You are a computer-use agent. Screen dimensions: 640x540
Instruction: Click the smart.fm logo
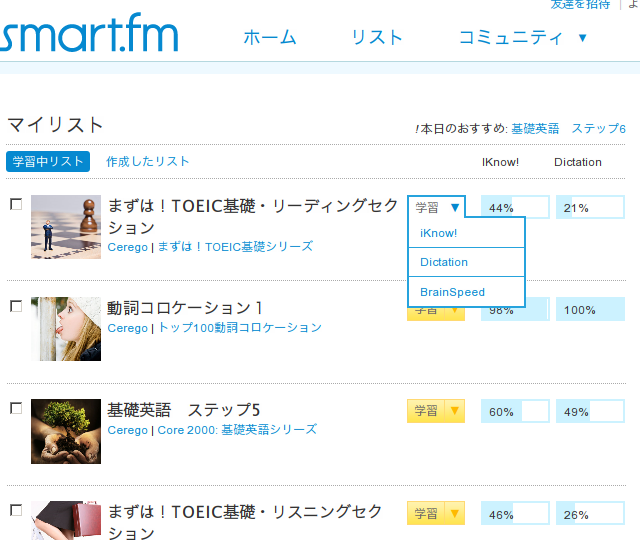pyautogui.click(x=89, y=33)
